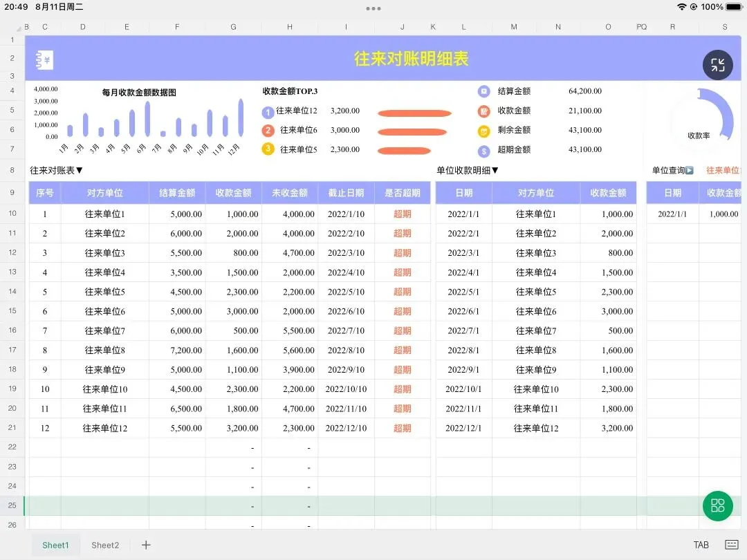Click the orange bar for 往来单位12
The width and height of the screenshot is (747, 560).
[x=414, y=113]
